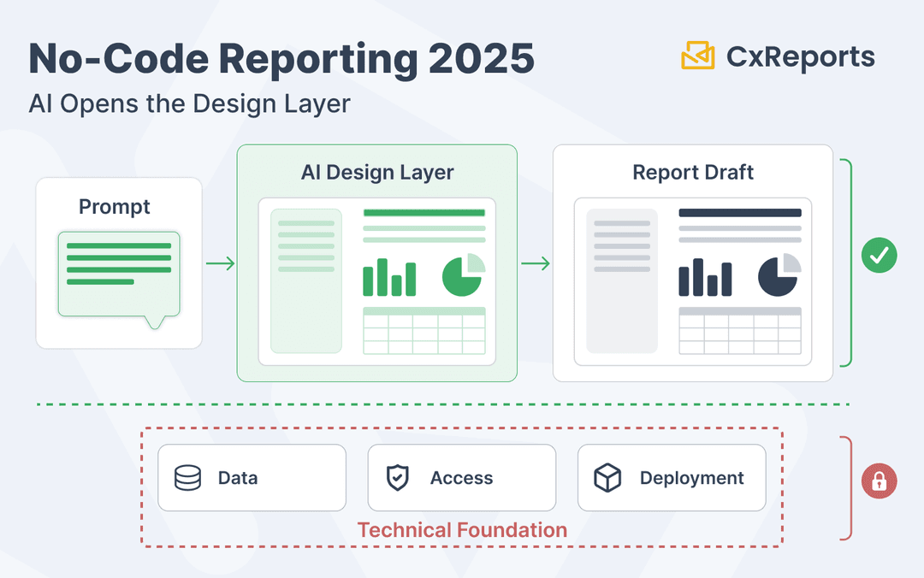924x578 pixels.
Task: Select the Data card
Action: pyautogui.click(x=252, y=478)
